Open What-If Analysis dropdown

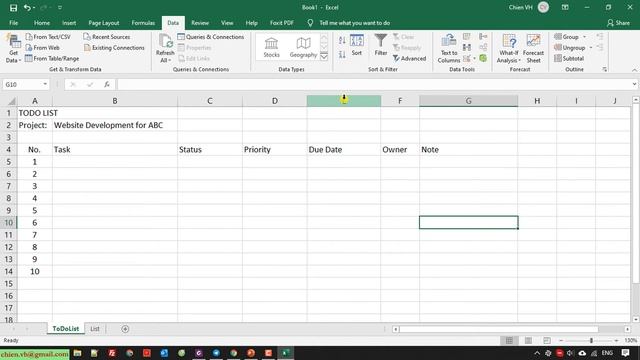(x=509, y=49)
